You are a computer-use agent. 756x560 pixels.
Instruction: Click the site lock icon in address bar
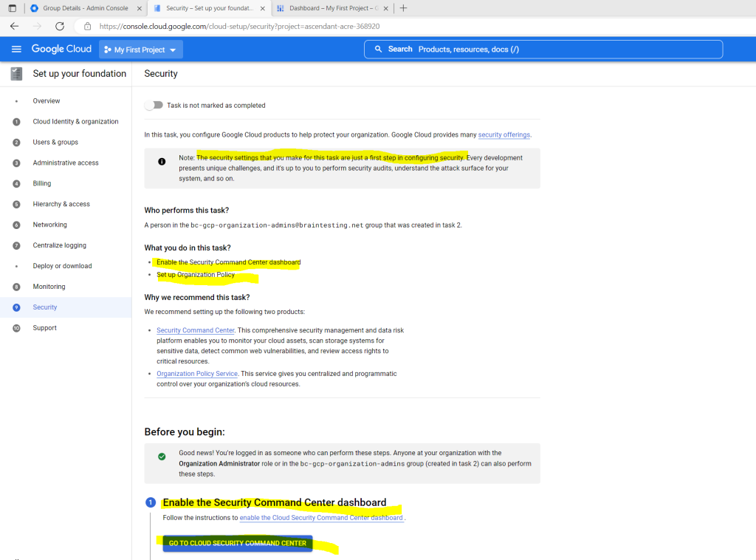pyautogui.click(x=87, y=26)
